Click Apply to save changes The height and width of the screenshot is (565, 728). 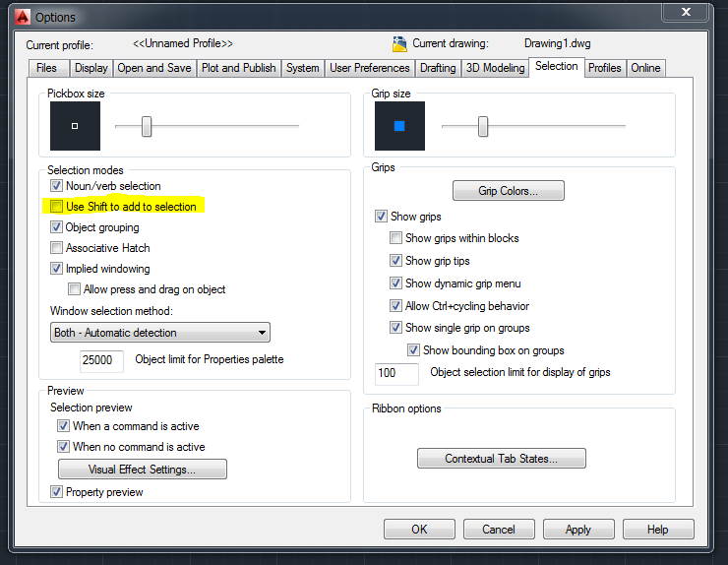tap(578, 530)
